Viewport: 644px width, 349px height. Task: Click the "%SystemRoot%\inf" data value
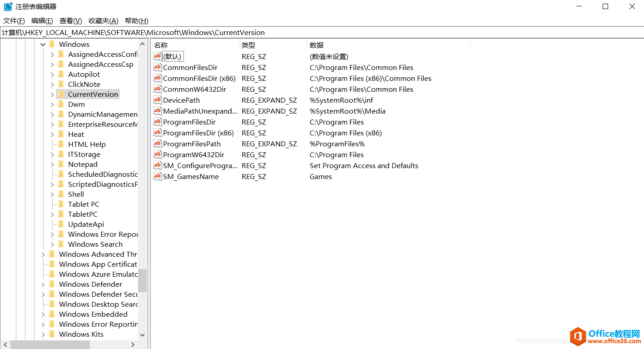(x=342, y=100)
